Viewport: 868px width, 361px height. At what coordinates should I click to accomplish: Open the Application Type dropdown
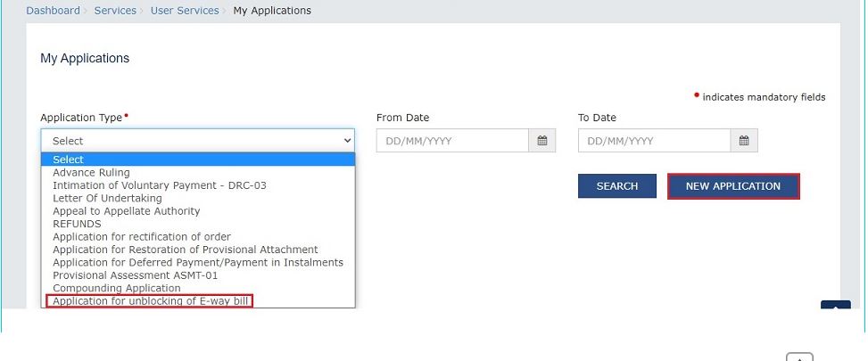[198, 141]
